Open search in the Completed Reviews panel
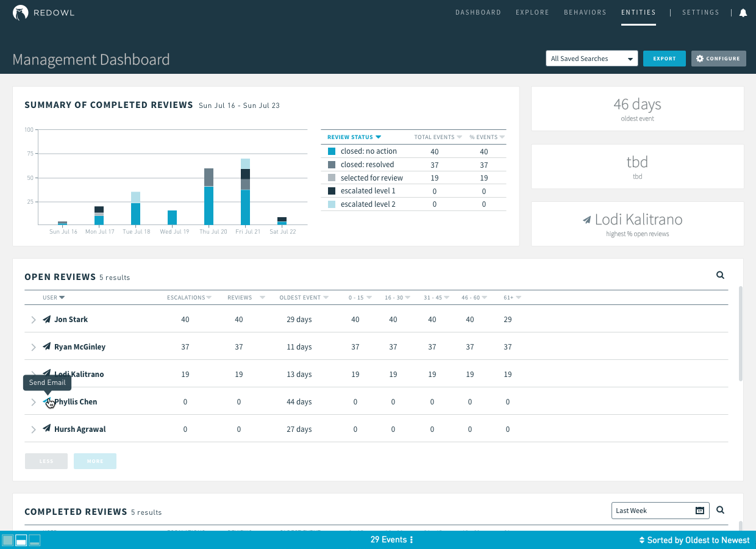 (x=720, y=510)
